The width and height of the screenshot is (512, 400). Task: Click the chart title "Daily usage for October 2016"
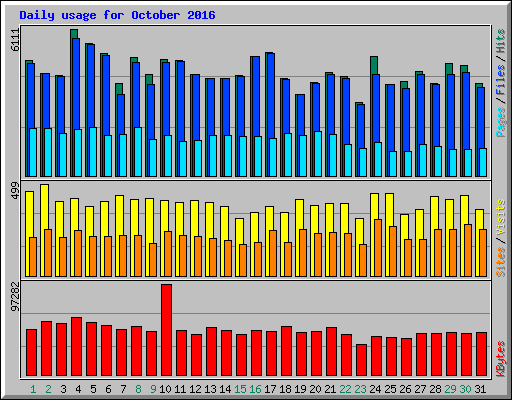point(117,15)
